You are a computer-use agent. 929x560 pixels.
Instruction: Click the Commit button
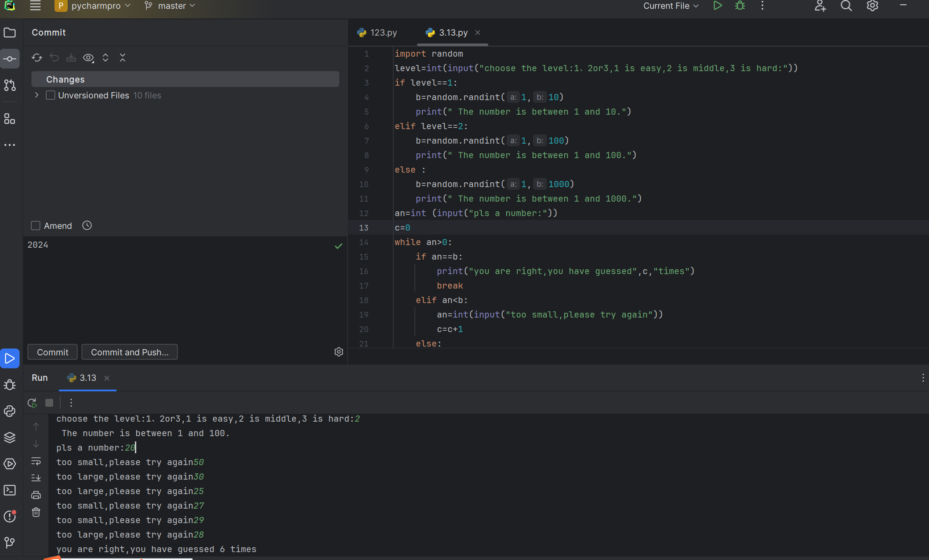tap(52, 352)
